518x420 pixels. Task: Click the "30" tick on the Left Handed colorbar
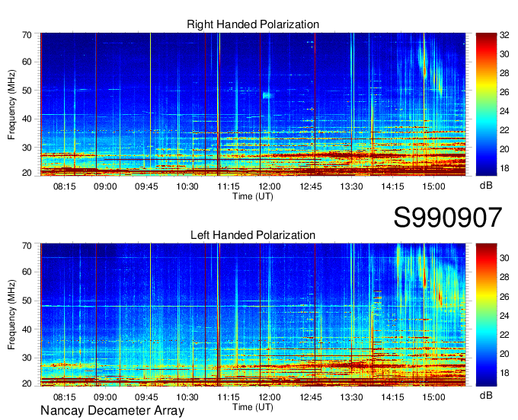pyautogui.click(x=504, y=258)
